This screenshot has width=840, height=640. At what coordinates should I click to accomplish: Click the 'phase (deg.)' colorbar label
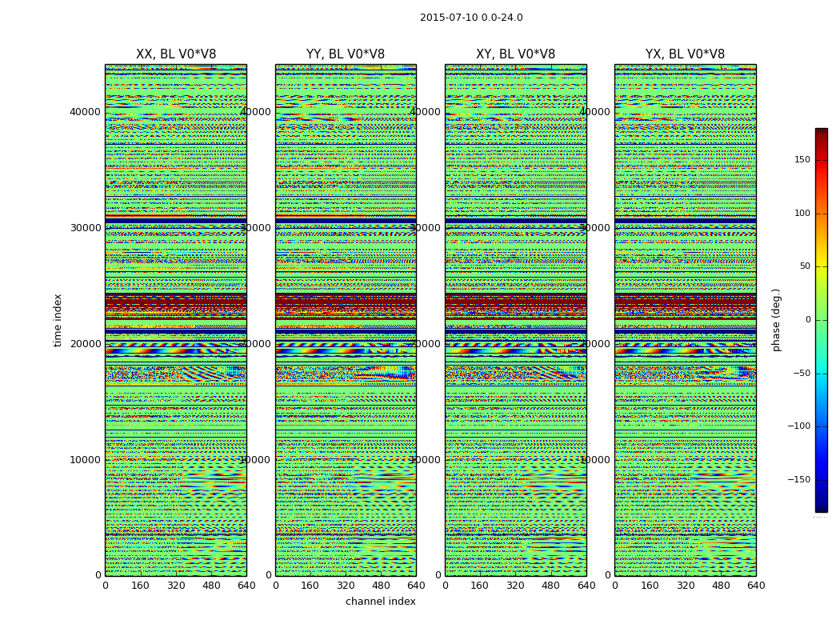(x=776, y=320)
